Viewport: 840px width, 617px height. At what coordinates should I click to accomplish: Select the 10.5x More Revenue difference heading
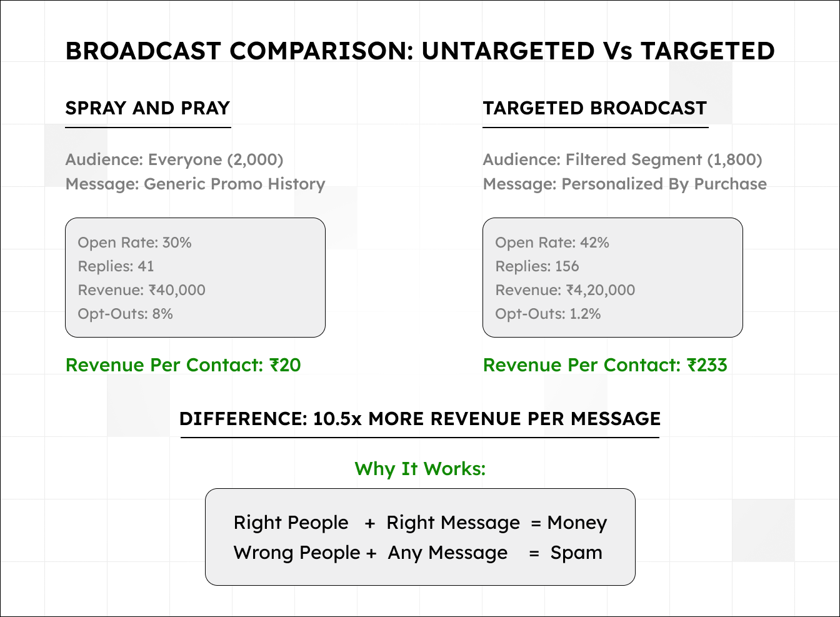pyautogui.click(x=420, y=419)
